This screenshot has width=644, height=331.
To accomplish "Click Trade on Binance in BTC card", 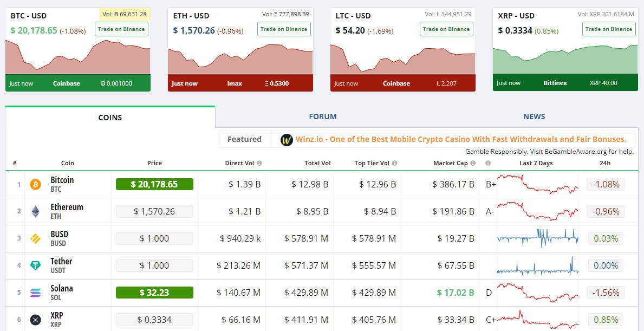I will (x=121, y=29).
